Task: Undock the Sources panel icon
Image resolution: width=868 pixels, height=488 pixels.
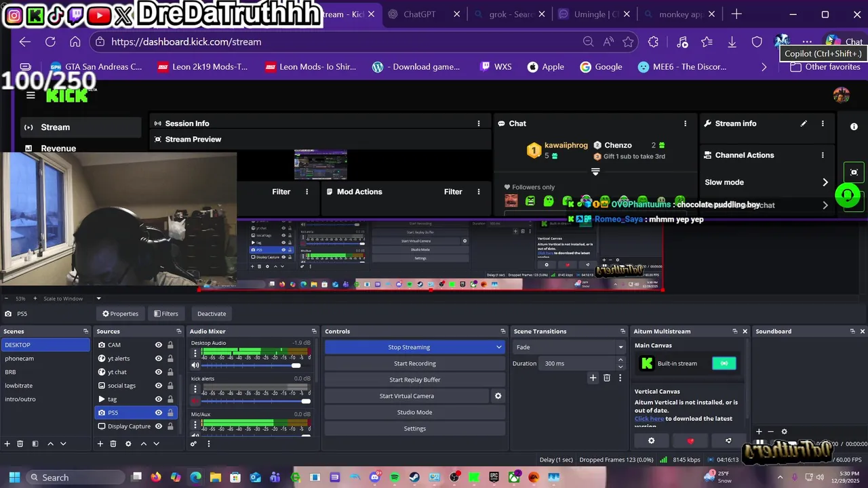Action: click(x=179, y=331)
